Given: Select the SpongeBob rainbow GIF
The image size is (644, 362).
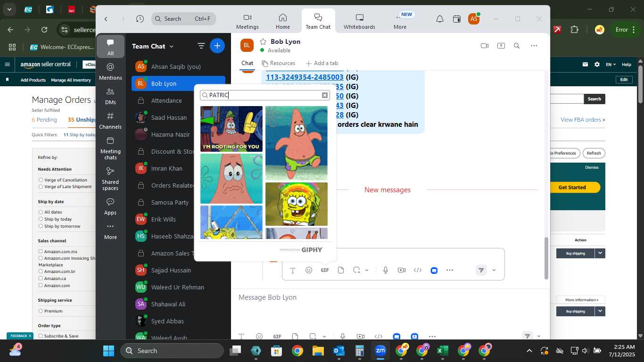Looking at the screenshot, I should 297,204.
